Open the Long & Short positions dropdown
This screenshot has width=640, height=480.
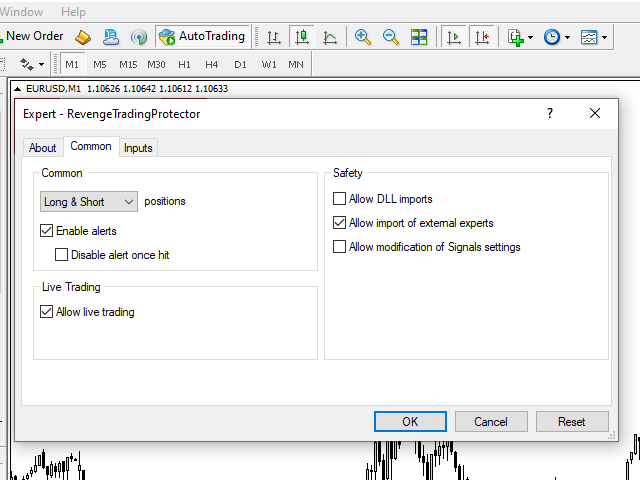click(x=89, y=202)
